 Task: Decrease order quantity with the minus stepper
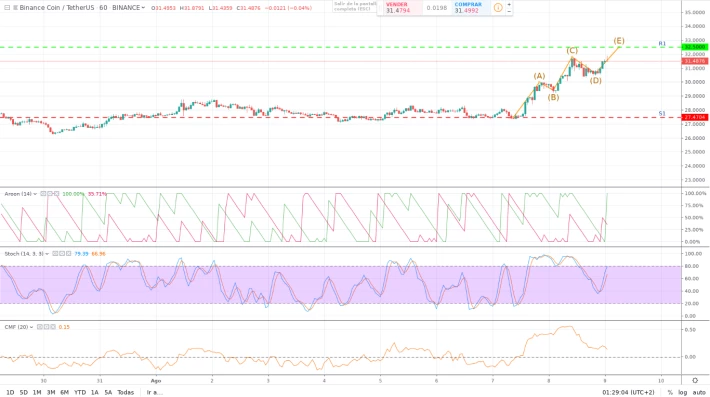(x=509, y=11)
